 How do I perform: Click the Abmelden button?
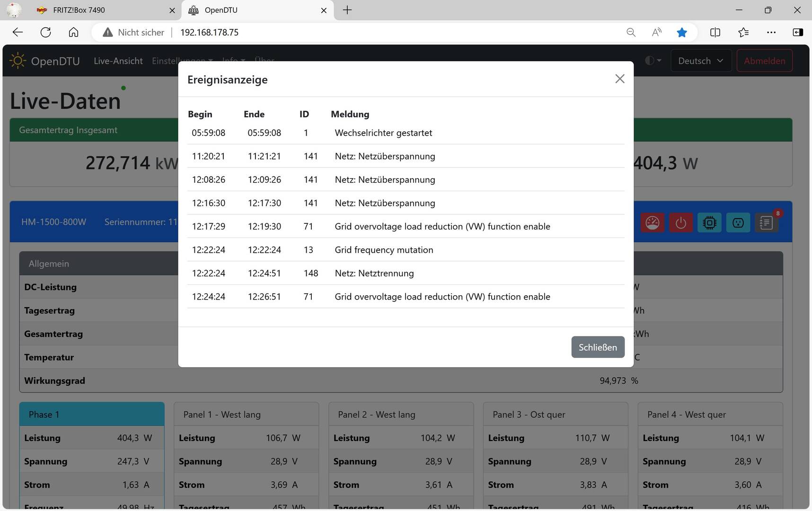click(x=764, y=61)
